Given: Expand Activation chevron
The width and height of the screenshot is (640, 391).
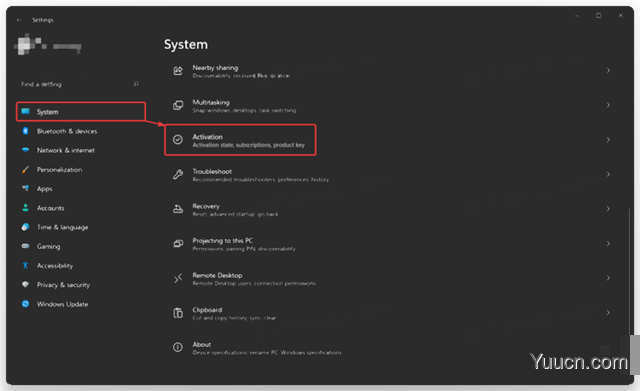Looking at the screenshot, I should (607, 140).
